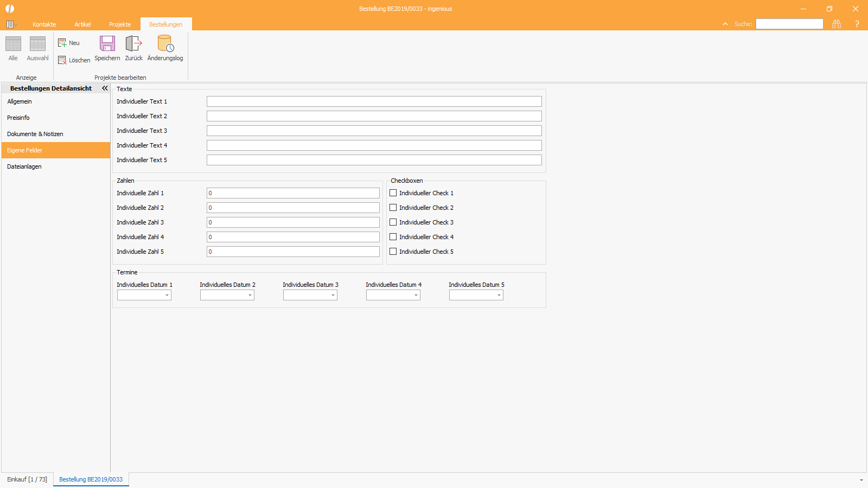Screen dimensions: 868x488
Task: Open Preisinfo section in sidebar
Action: click(x=56, y=118)
